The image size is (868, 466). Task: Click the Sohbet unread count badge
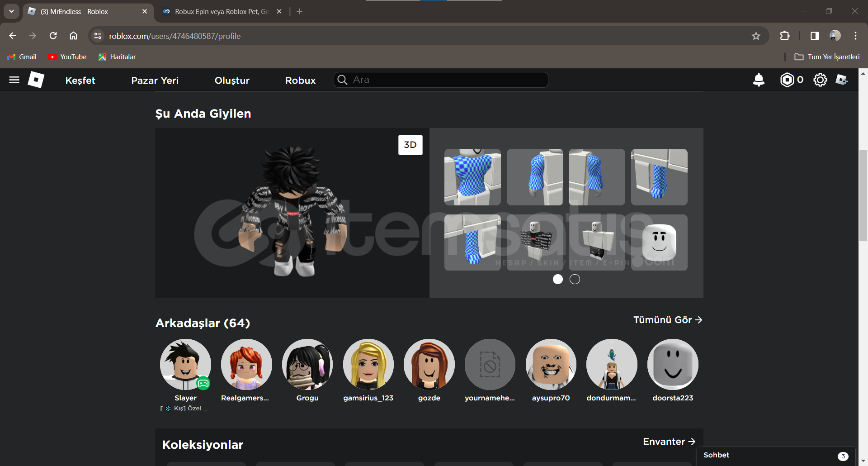click(843, 456)
